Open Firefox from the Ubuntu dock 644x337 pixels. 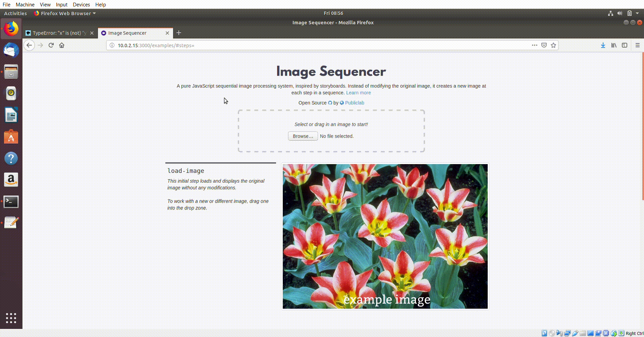11,29
